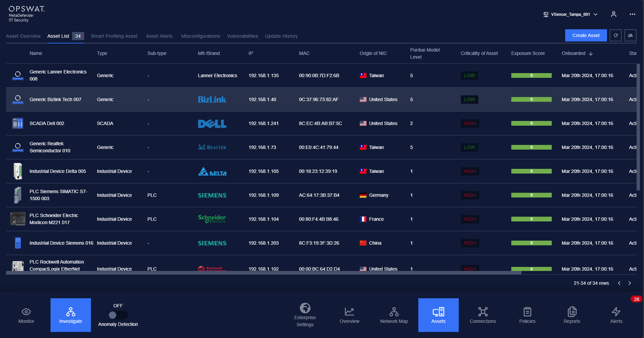Image resolution: width=644 pixels, height=338 pixels.
Task: Open the Misconfigurations tab
Action: [200, 36]
